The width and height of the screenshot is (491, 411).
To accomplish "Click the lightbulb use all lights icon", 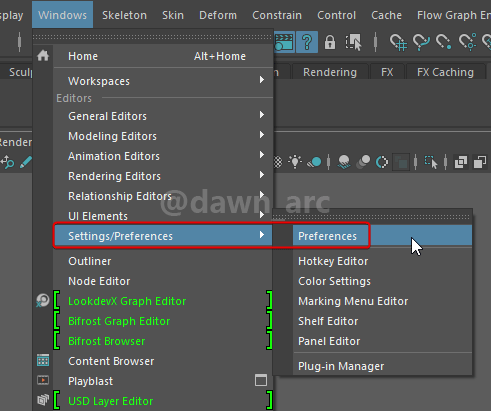I will click(295, 162).
